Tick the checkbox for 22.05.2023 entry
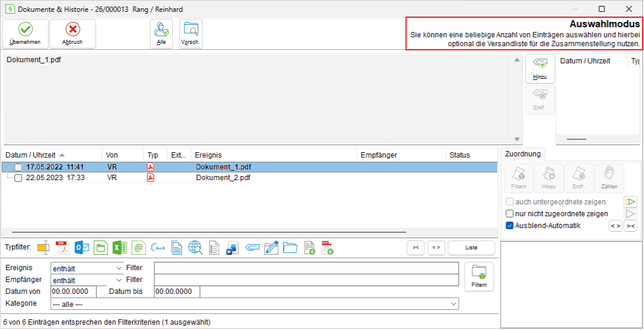 [18, 178]
